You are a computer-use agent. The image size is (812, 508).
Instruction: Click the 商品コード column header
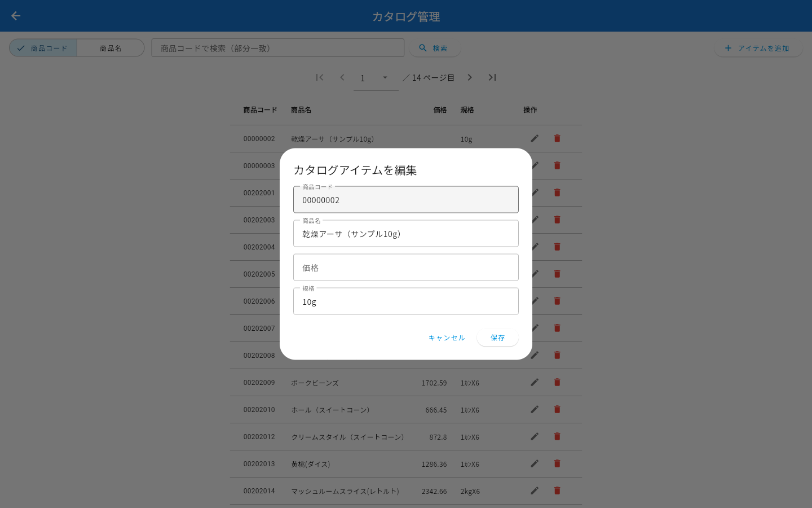(x=261, y=110)
